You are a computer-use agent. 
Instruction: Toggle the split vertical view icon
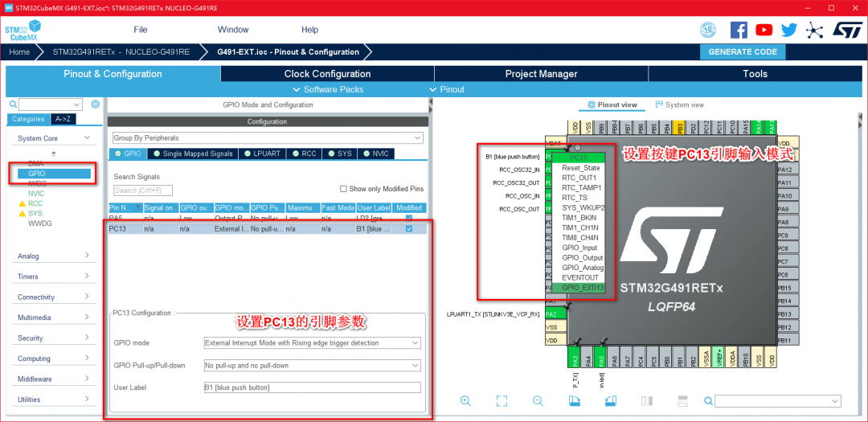646,400
